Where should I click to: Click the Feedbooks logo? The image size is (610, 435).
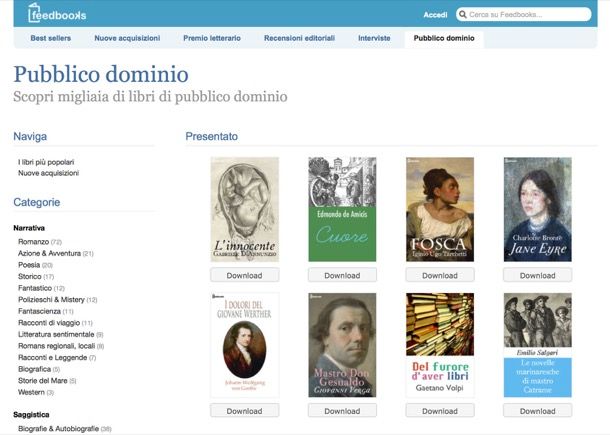click(x=57, y=13)
